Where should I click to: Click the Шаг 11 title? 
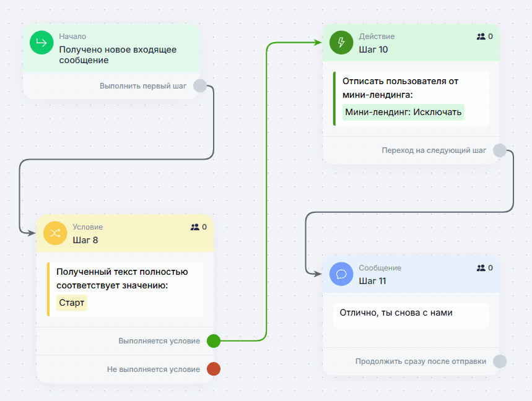(x=373, y=281)
